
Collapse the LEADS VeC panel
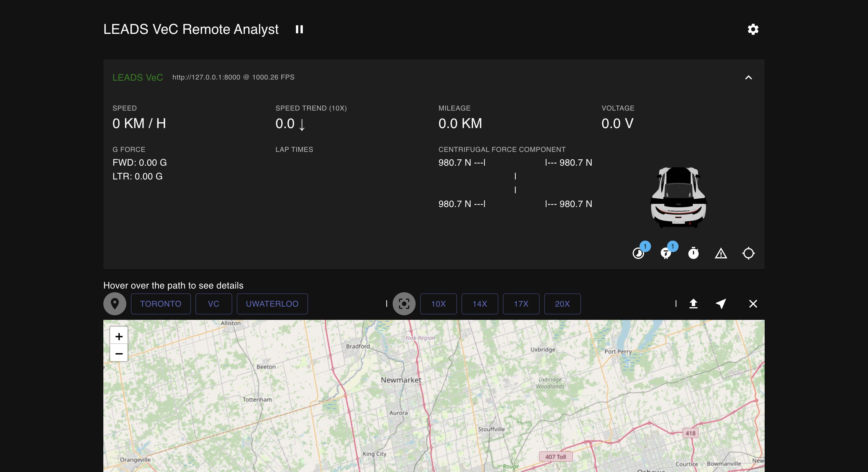(748, 78)
